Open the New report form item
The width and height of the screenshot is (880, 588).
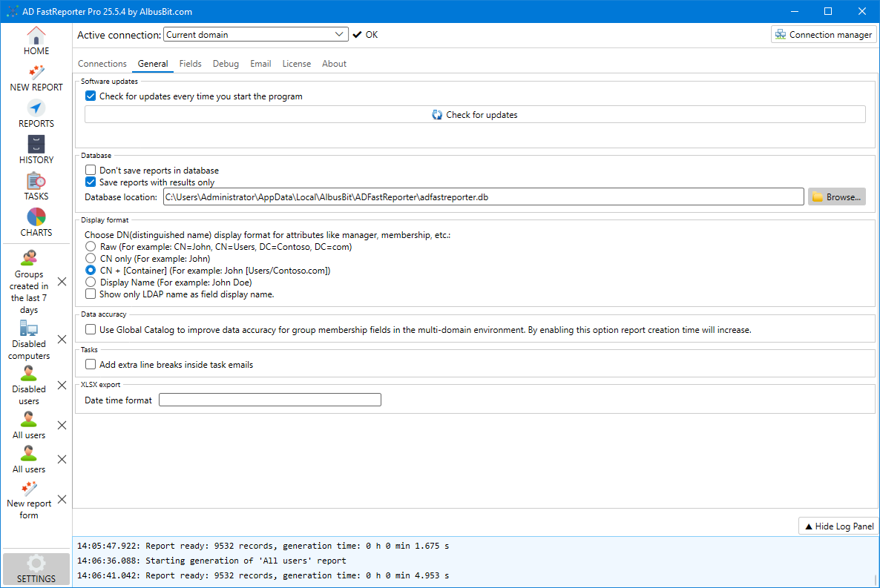[x=29, y=501]
